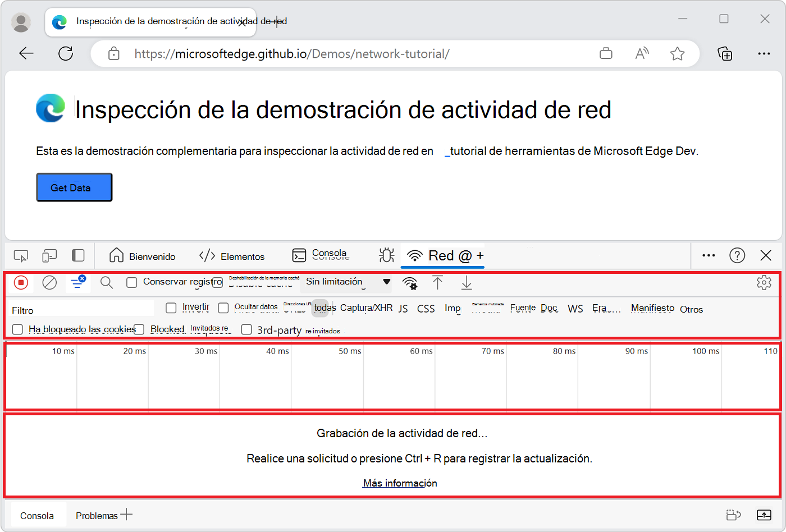Select the inspect element tool
The image size is (786, 532).
click(21, 255)
